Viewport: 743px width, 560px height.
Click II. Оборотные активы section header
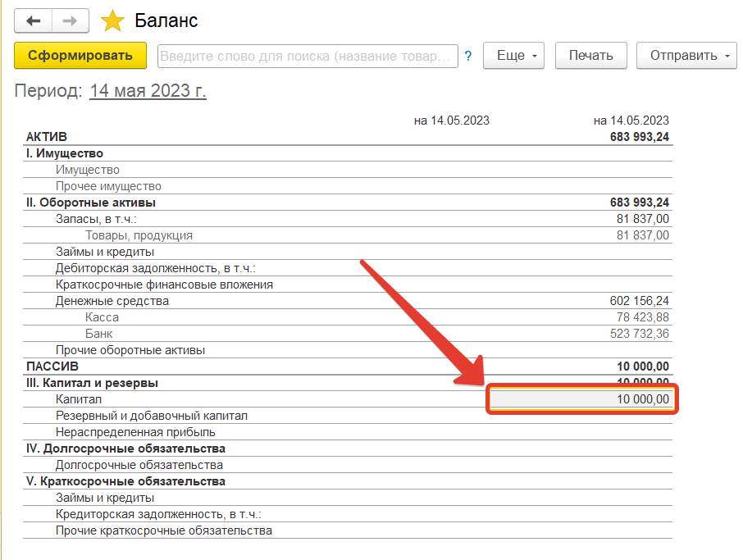pos(91,203)
